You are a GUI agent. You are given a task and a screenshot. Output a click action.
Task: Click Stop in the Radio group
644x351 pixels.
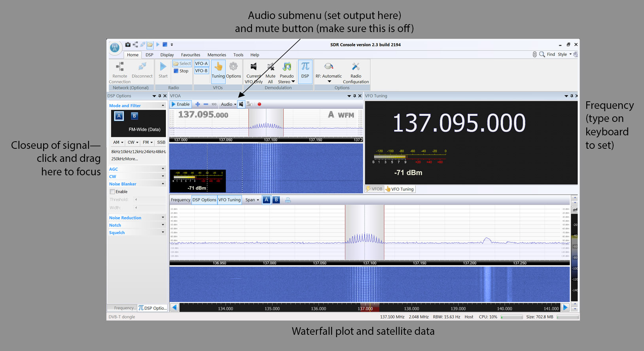point(181,71)
